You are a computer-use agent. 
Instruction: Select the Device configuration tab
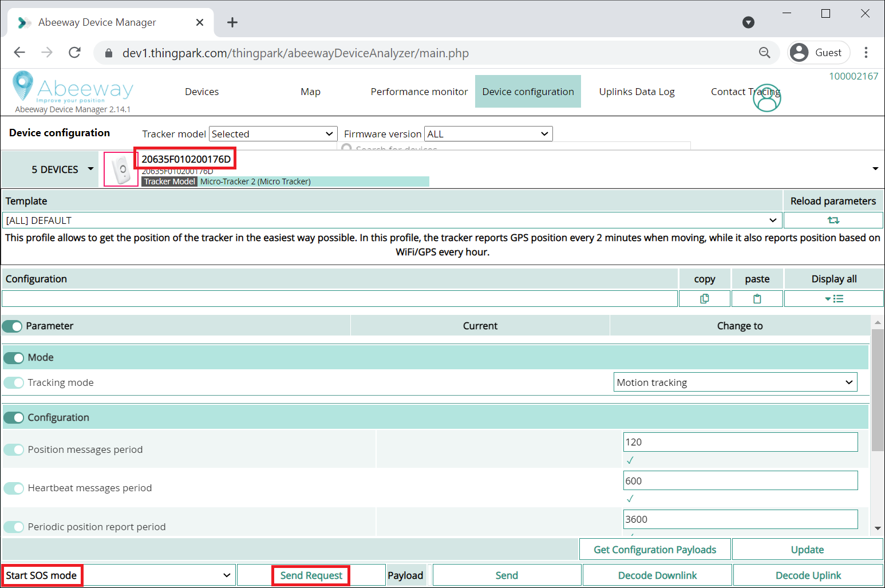click(528, 92)
